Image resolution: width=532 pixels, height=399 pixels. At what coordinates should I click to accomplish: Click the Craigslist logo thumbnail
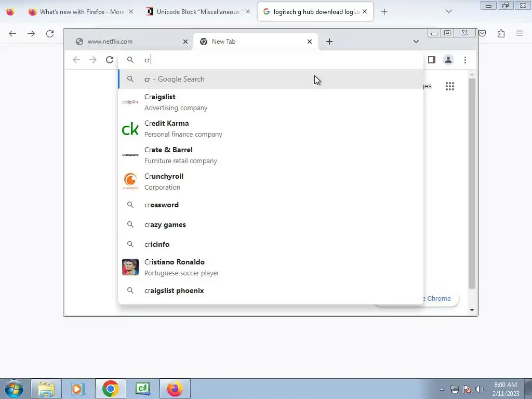click(130, 102)
